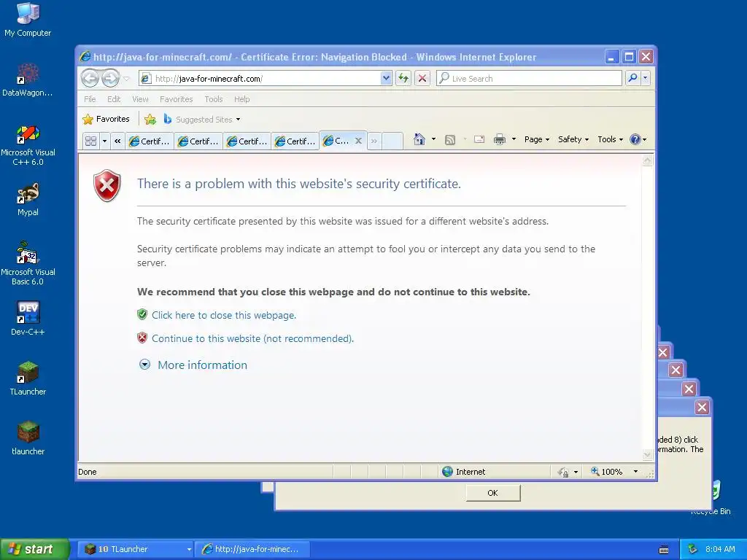This screenshot has height=560, width=747.
Task: Click the Live Search input box
Action: coord(529,79)
